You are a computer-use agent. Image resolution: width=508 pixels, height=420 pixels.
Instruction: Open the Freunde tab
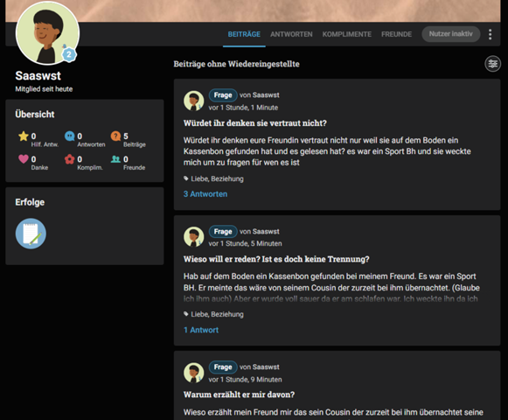point(396,34)
